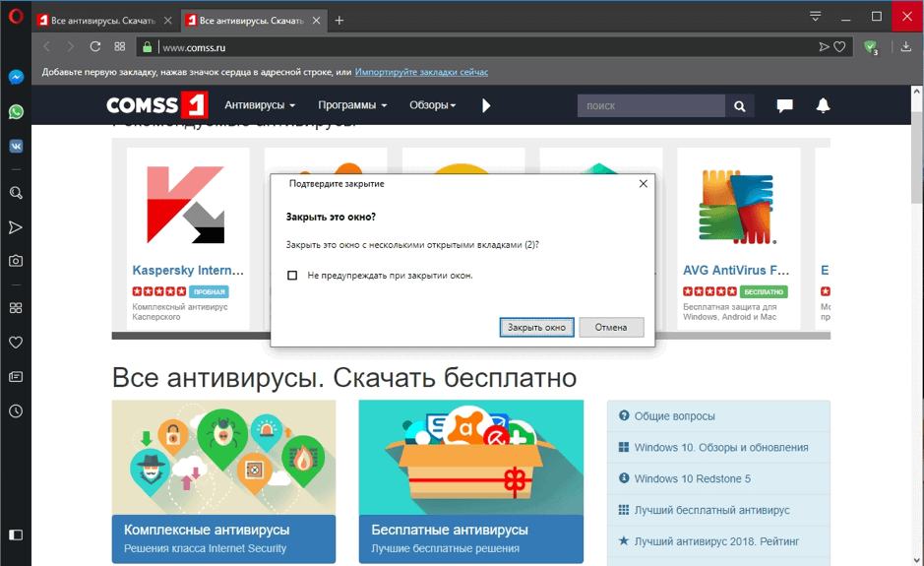Image resolution: width=924 pixels, height=566 pixels.
Task: Close the second browser tab
Action: click(x=317, y=21)
